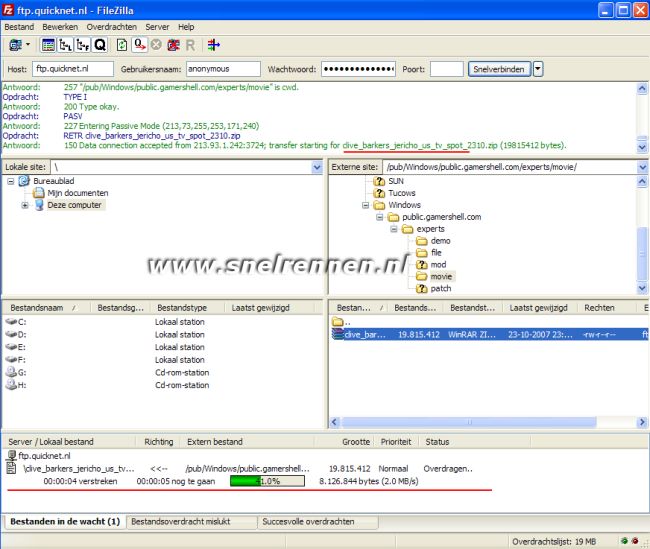Open the Snelverbinden history dropdown arrow

click(x=538, y=69)
